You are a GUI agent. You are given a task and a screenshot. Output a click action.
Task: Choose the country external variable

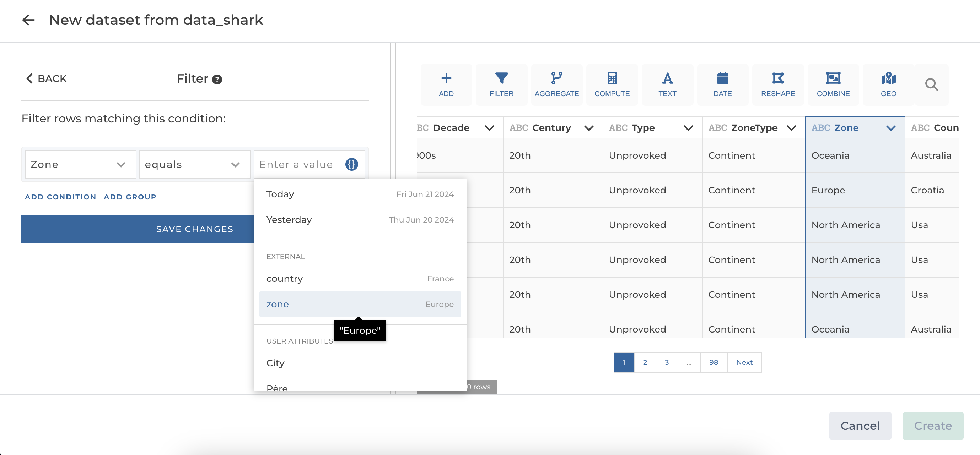pyautogui.click(x=360, y=279)
